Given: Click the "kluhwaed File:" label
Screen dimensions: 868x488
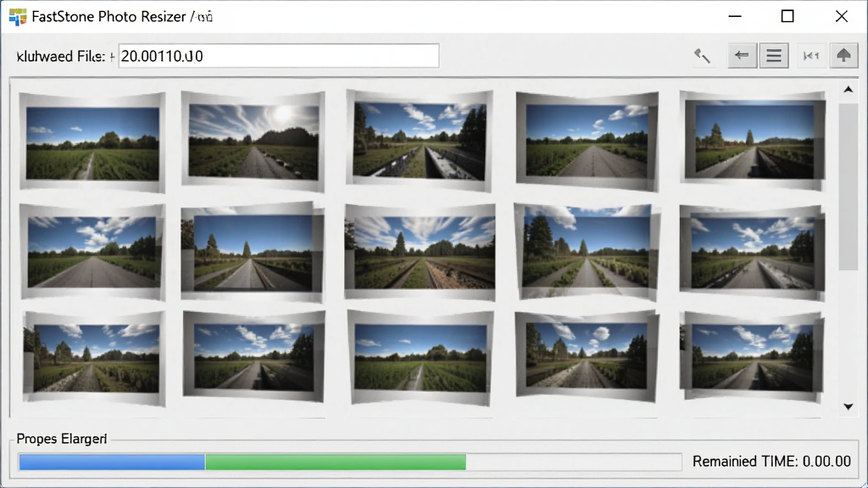Looking at the screenshot, I should click(60, 57).
